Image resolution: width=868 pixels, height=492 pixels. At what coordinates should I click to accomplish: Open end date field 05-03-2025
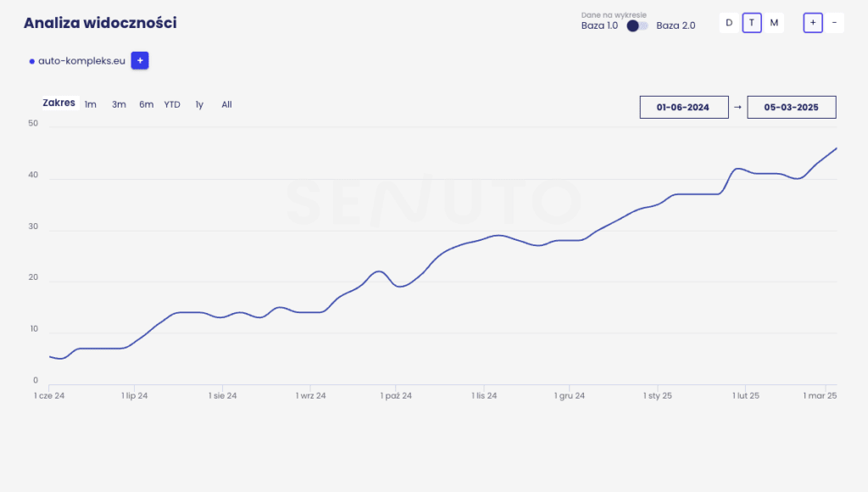pos(791,108)
